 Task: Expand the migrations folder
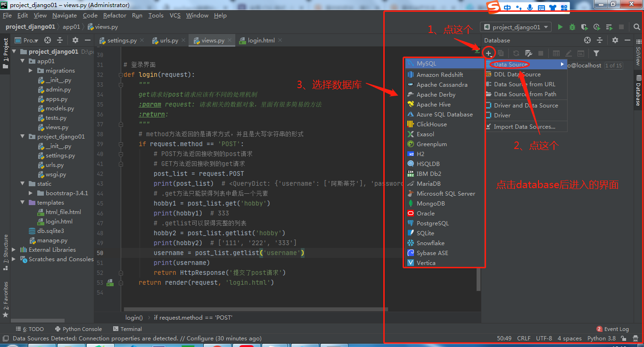coord(31,71)
